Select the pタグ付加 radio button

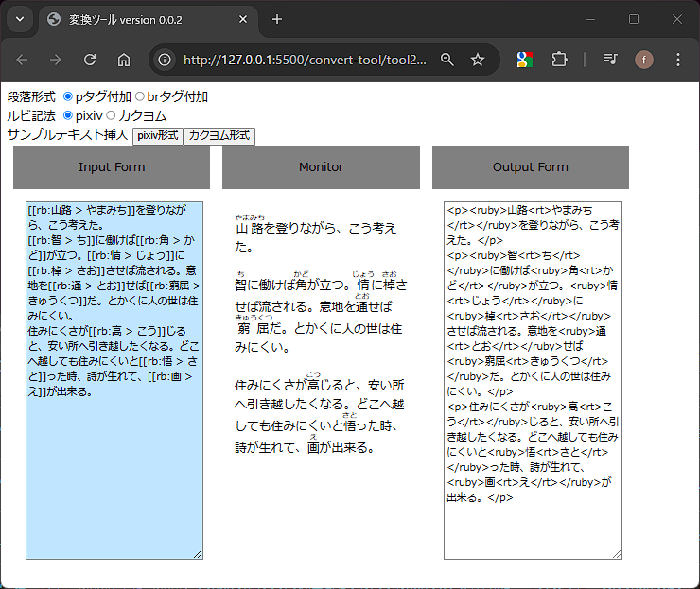point(68,96)
